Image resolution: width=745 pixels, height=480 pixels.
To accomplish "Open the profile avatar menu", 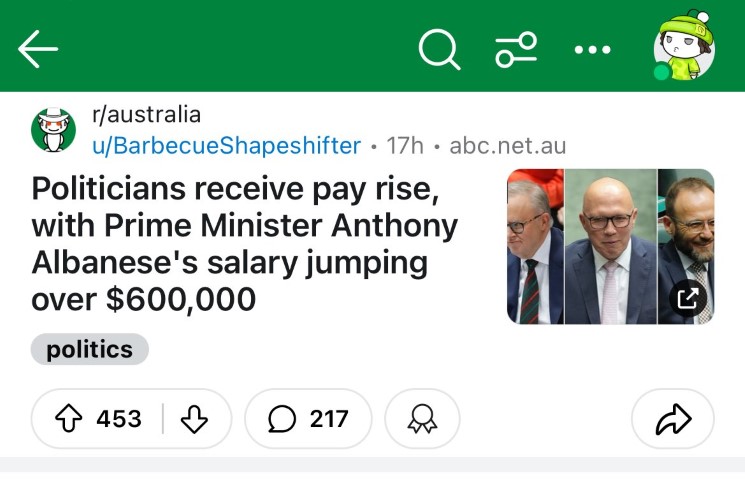I will point(683,47).
